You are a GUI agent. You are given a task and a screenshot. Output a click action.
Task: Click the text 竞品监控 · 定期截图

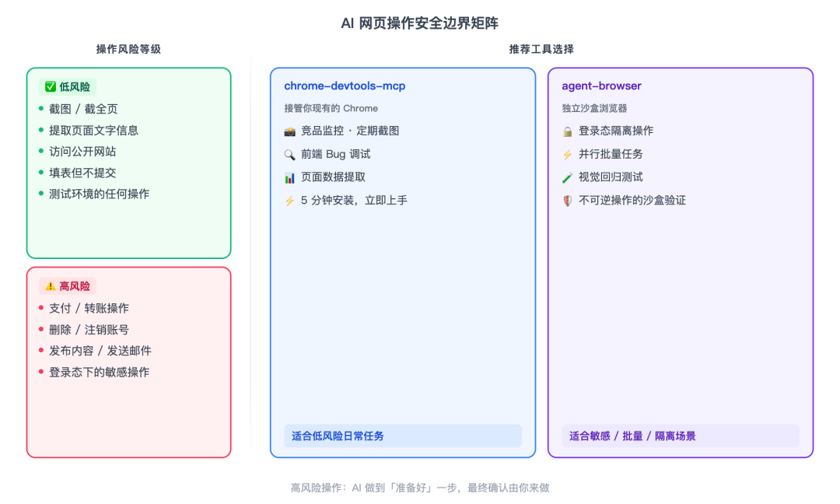[x=350, y=131]
